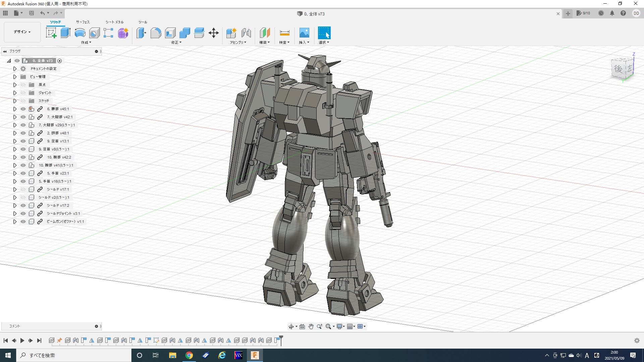Switch to the シートメタル tab
The image size is (644, 362).
(x=114, y=22)
